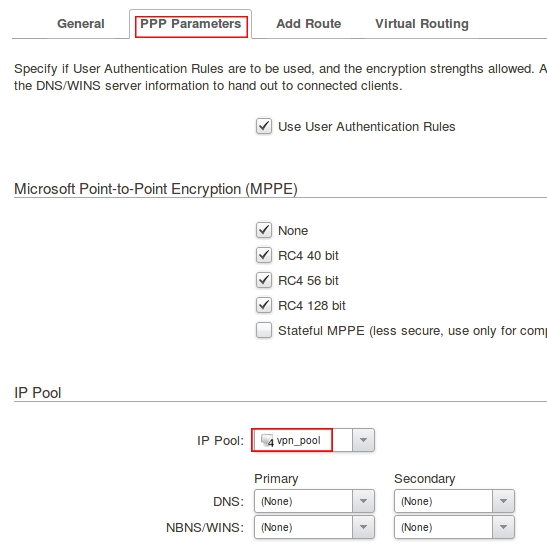
Task: Expand the Secondary NBNS/WINS dropdown
Action: (x=503, y=527)
